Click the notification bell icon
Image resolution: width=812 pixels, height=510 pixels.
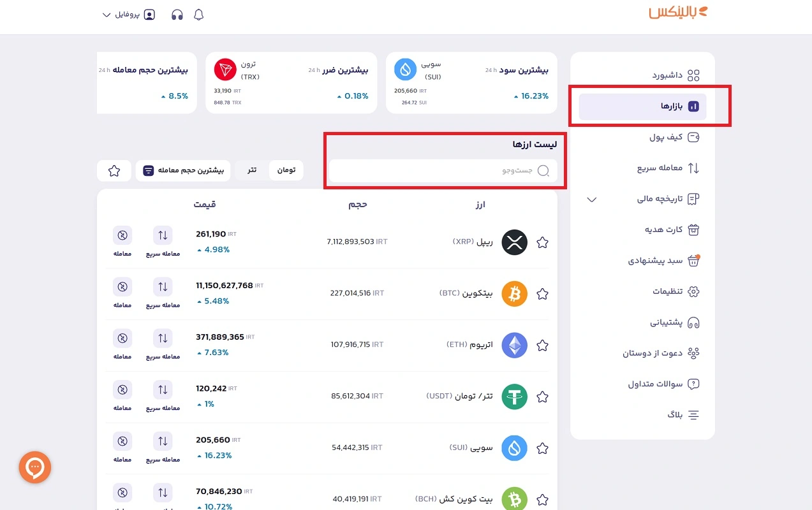point(198,15)
